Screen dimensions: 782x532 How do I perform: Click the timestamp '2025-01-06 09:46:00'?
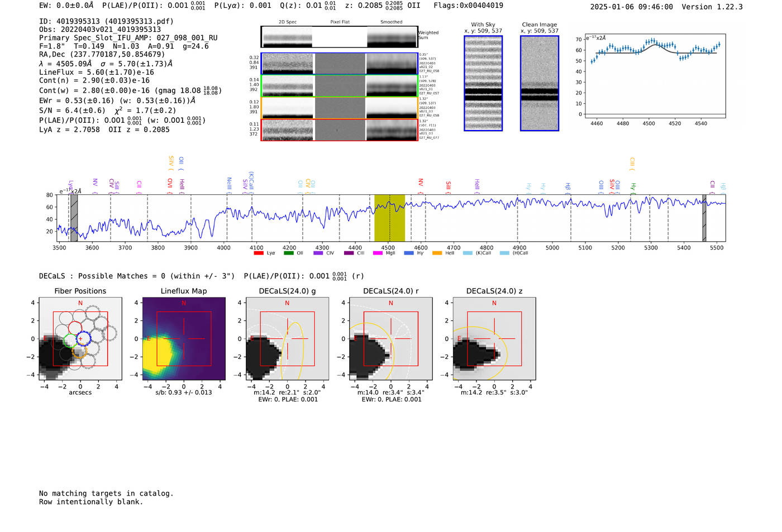(x=632, y=7)
